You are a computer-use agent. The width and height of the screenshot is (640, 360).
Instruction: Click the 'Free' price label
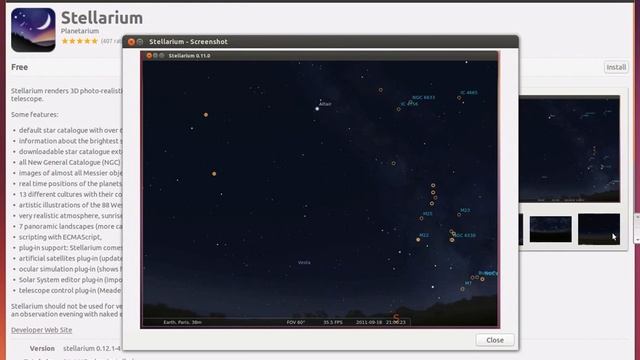20,67
